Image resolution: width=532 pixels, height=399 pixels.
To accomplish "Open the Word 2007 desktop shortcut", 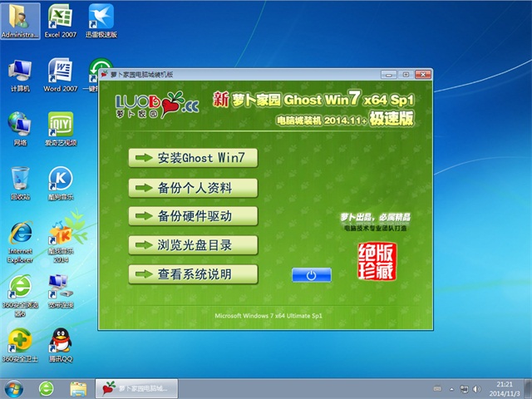I will point(60,71).
